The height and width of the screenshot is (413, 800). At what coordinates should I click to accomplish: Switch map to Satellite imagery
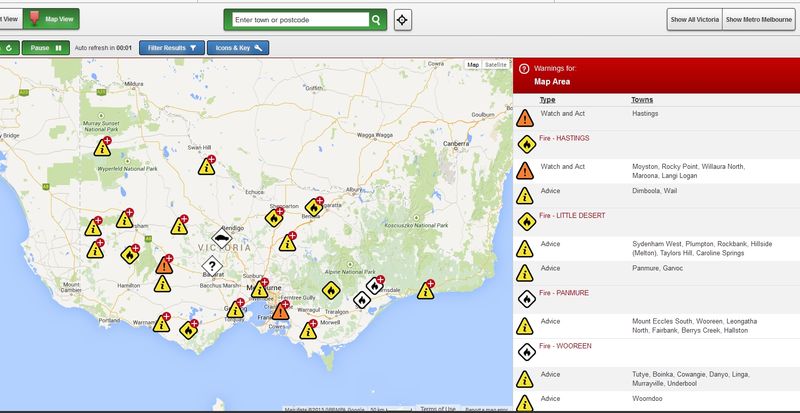click(495, 65)
